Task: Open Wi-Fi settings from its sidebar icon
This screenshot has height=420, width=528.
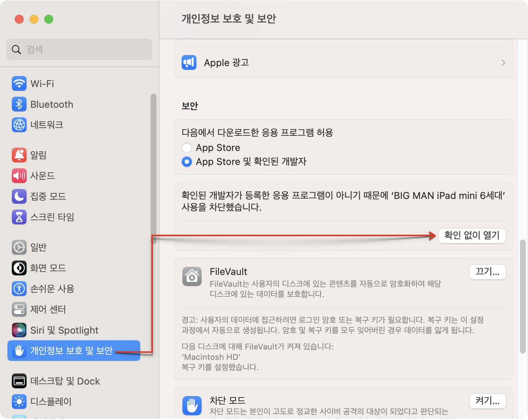Action: [19, 83]
